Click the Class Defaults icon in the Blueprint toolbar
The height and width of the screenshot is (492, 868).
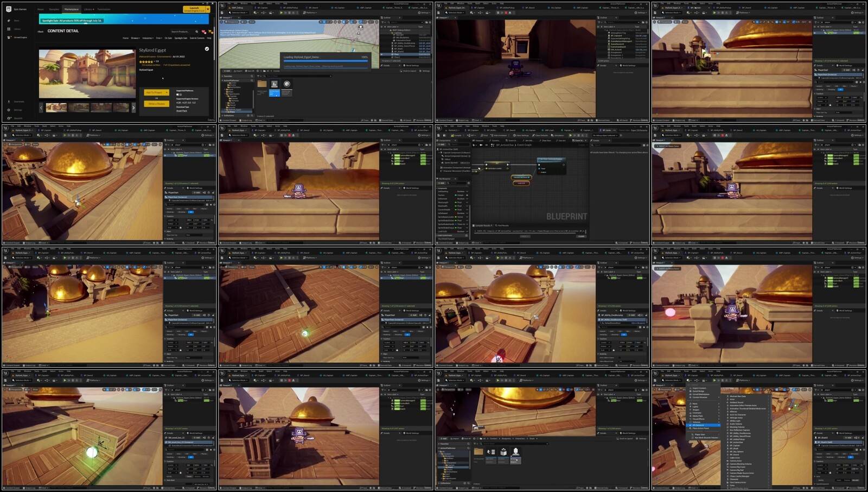533,135
